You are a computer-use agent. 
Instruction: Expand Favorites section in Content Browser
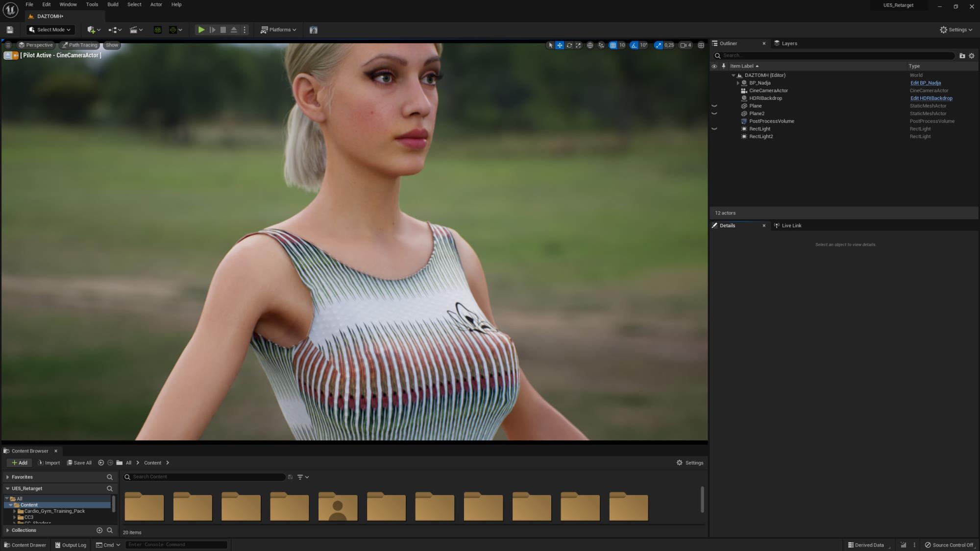(x=7, y=477)
